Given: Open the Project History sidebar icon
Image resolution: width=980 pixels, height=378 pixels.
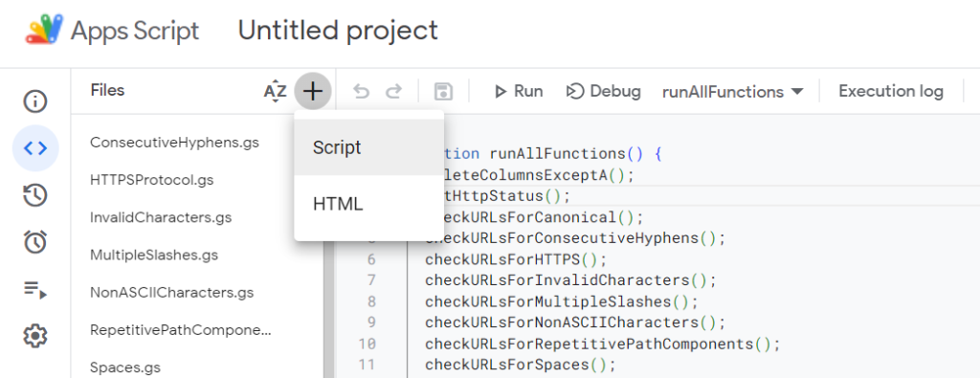Looking at the screenshot, I should coord(35,195).
